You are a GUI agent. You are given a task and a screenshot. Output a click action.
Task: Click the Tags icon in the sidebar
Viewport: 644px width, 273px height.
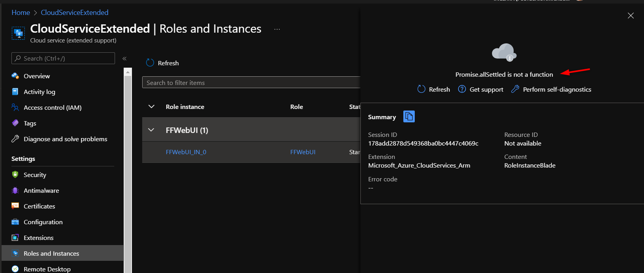click(x=15, y=123)
